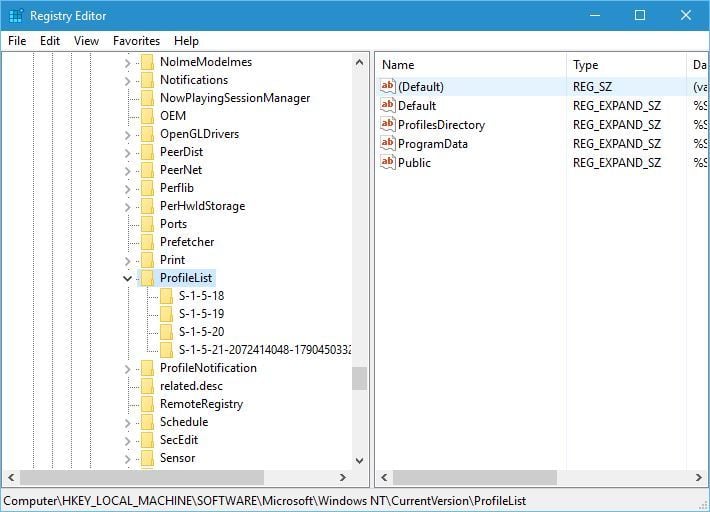Click the tree pane scroll right arrow
Image resolution: width=710 pixels, height=512 pixels.
[x=343, y=477]
